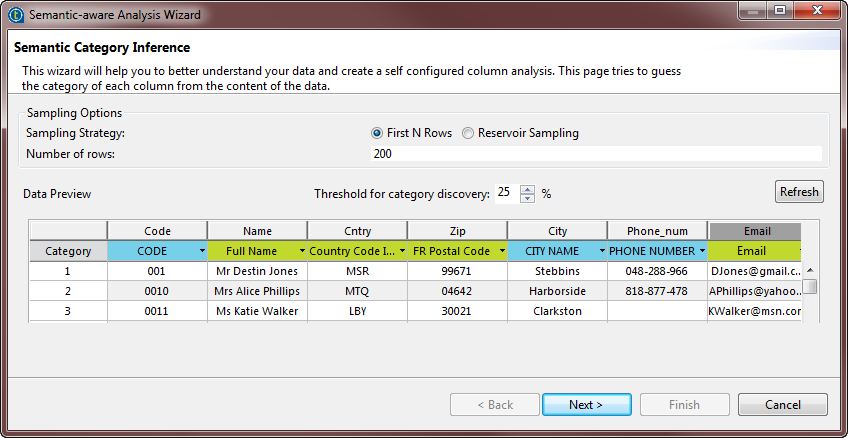Open the PHONE NUMBER category dropdown
The width and height of the screenshot is (848, 438).
tap(702, 251)
